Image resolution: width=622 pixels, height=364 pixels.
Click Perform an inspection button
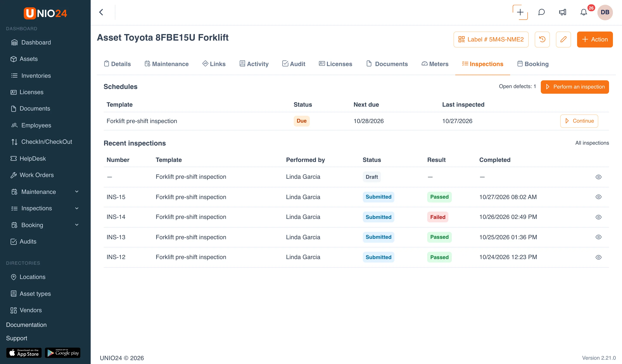pyautogui.click(x=575, y=87)
